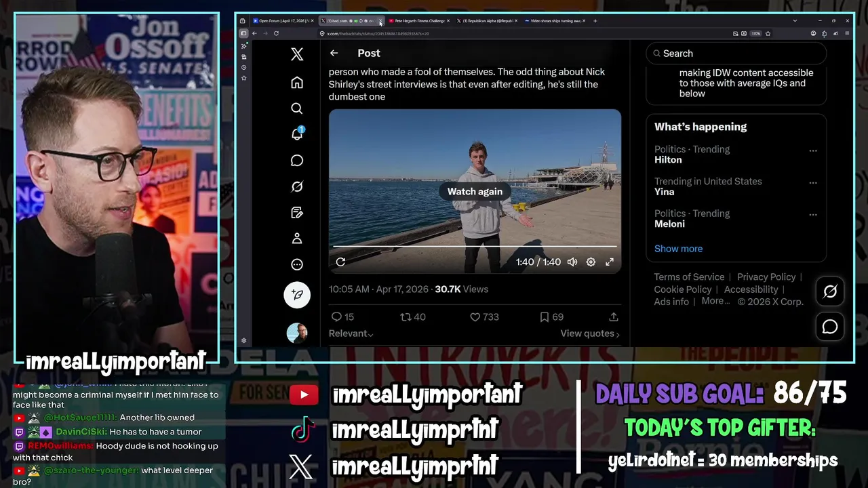This screenshot has height=488, width=868.
Task: Seek on the video progress bar
Action: [475, 247]
